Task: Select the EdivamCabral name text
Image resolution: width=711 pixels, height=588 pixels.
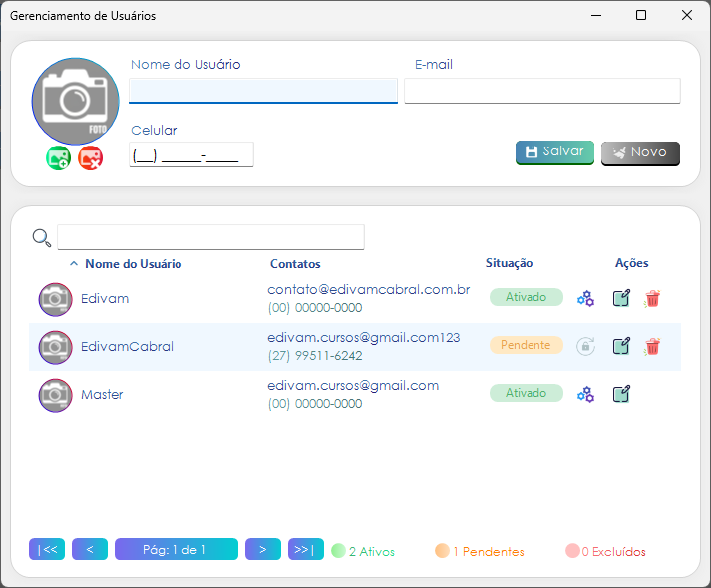Action: pyautogui.click(x=127, y=347)
